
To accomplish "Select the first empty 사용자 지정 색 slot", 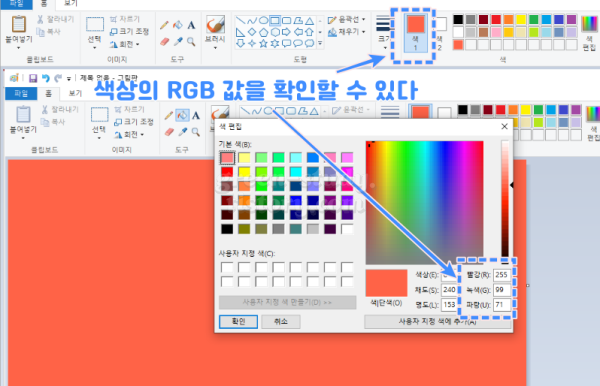I will coord(227,267).
